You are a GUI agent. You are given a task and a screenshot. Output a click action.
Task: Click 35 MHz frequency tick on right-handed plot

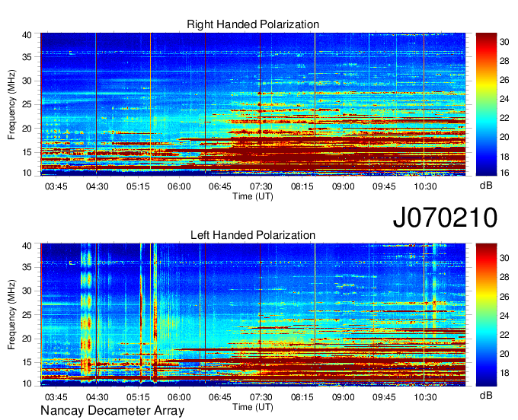27,57
